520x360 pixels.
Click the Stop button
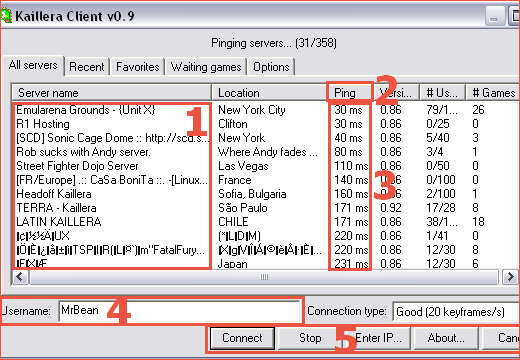pos(310,338)
